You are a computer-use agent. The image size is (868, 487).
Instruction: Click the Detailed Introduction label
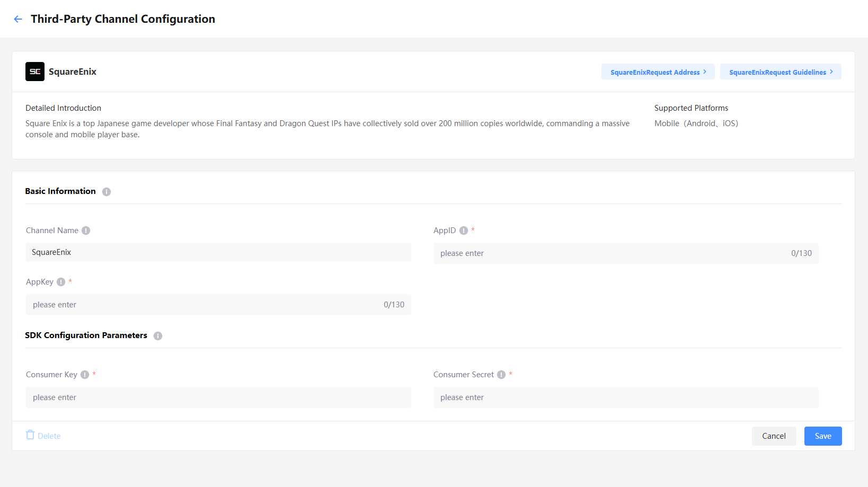pos(63,108)
